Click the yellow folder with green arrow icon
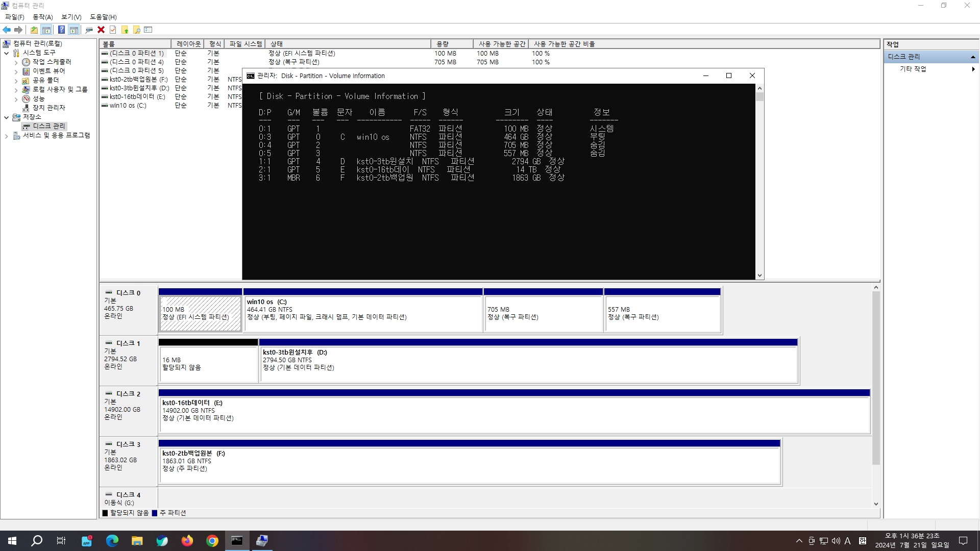 pos(125,30)
